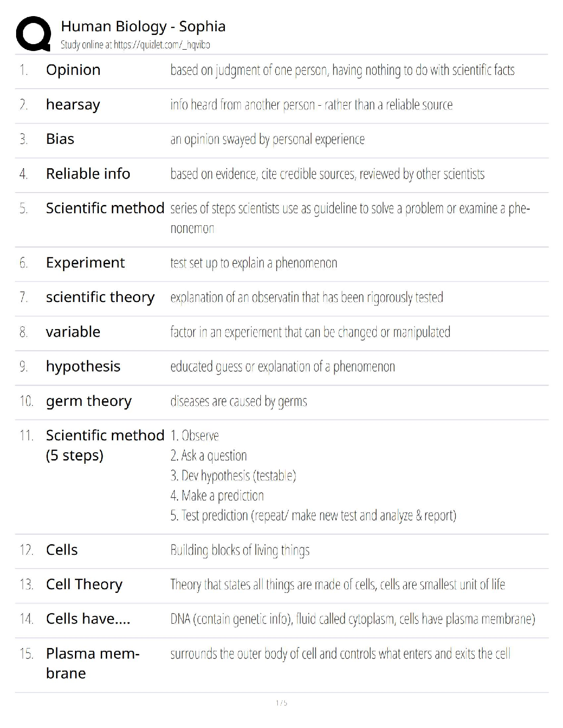Click the "1. Observe" step
Viewport: 563px width, 728px height.
(x=195, y=435)
